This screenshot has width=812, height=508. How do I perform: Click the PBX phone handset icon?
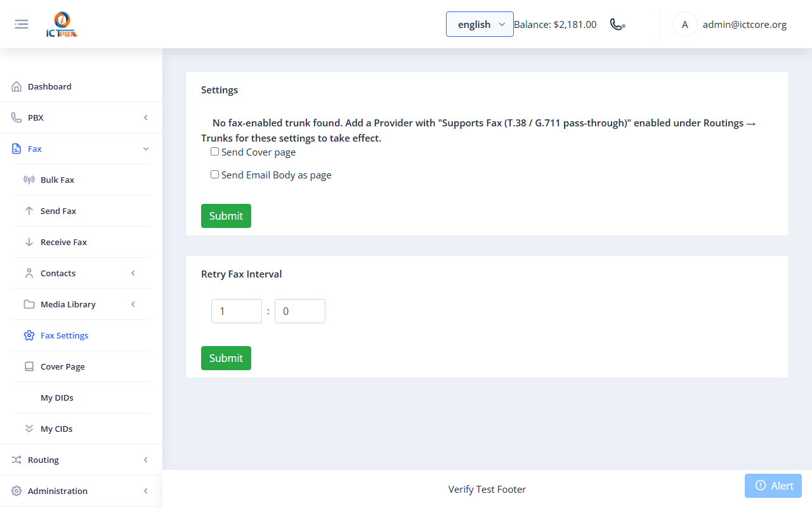[16, 117]
